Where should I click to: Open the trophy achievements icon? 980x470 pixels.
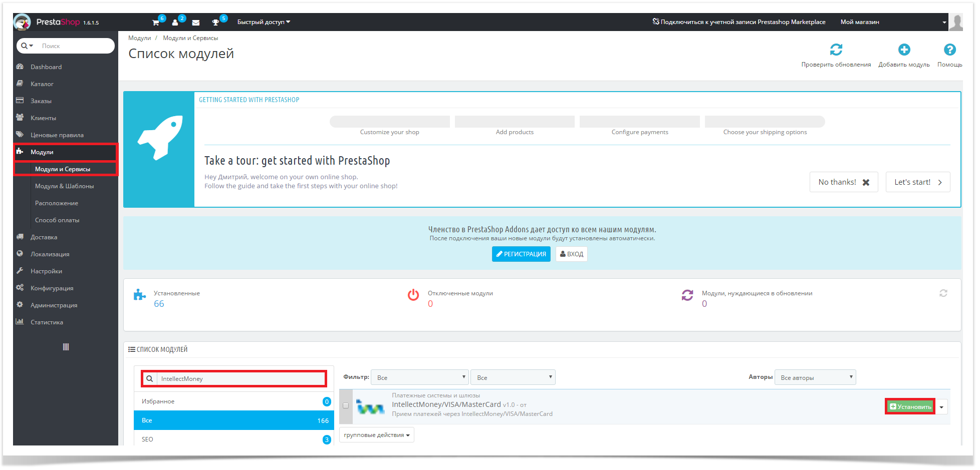(x=215, y=23)
